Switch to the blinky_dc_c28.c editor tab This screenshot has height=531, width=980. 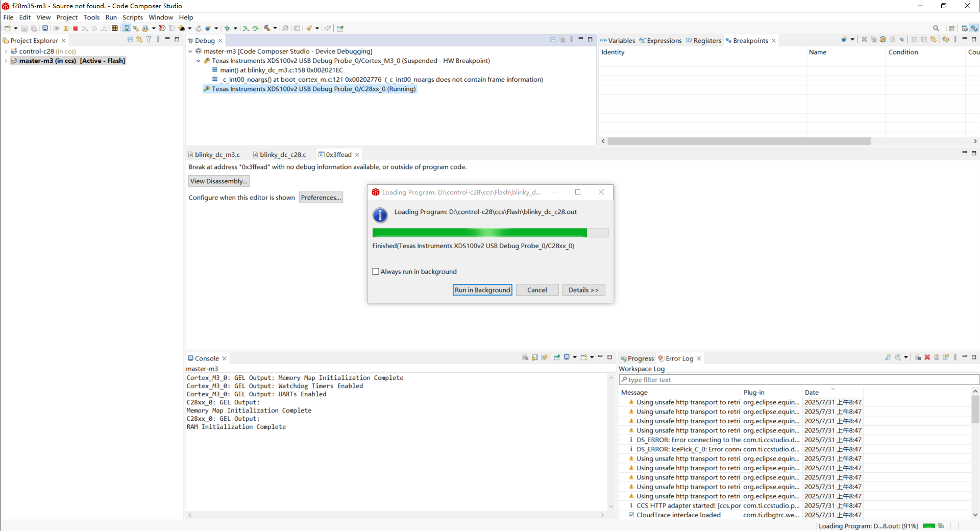[x=282, y=155]
